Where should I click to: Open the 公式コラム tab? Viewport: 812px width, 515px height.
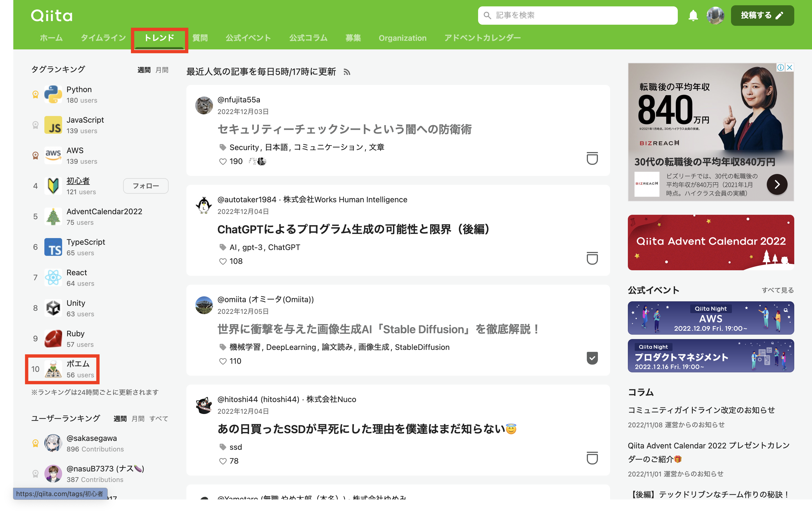click(308, 38)
